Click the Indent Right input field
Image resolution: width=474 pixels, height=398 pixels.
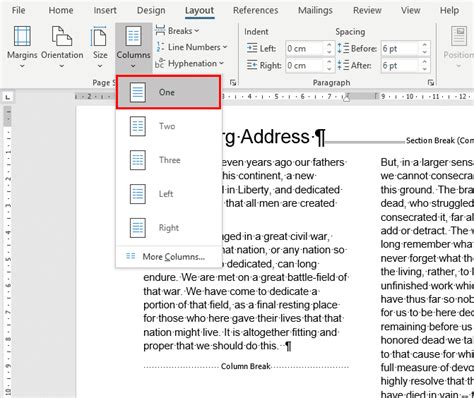coord(304,65)
